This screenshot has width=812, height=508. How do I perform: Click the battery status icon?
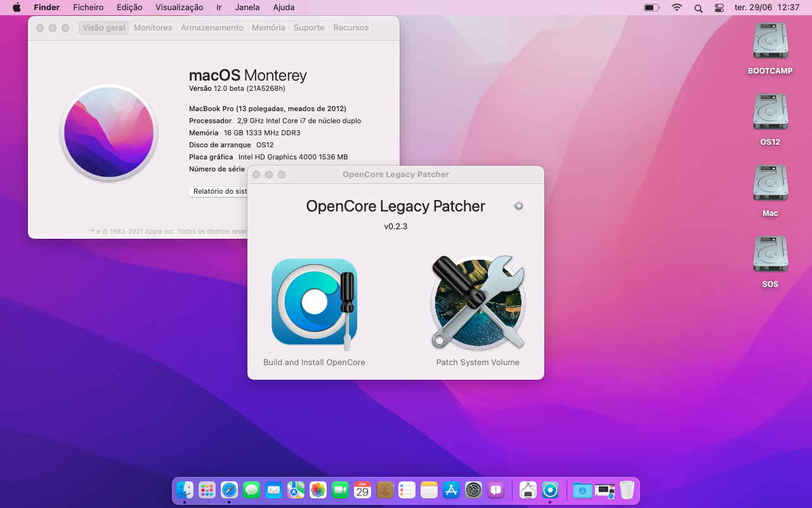pos(652,8)
